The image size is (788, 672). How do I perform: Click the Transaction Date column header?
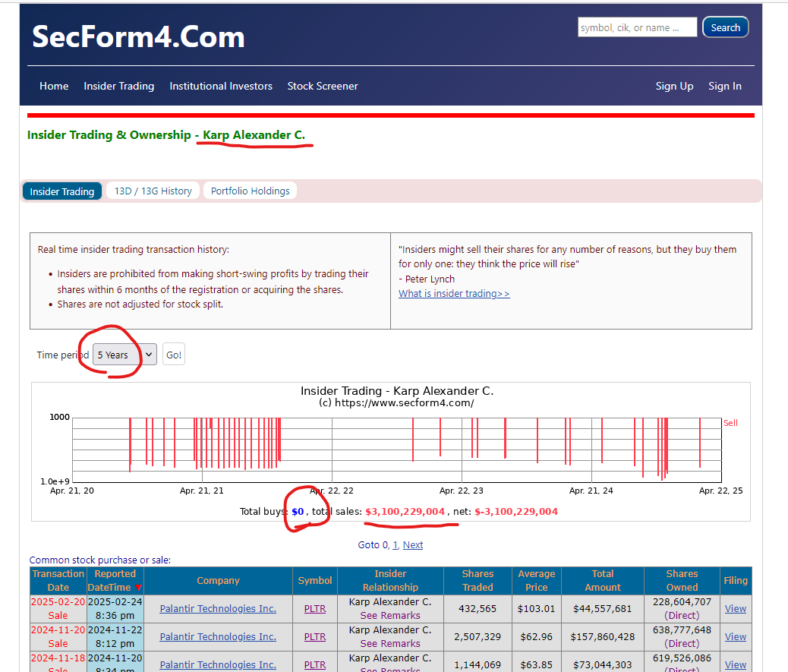coord(58,581)
